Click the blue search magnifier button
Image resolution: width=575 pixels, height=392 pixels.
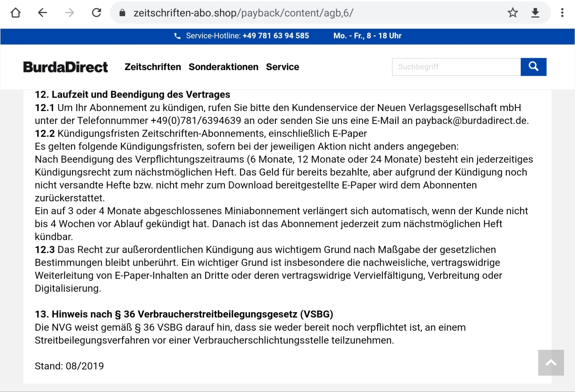click(x=533, y=67)
